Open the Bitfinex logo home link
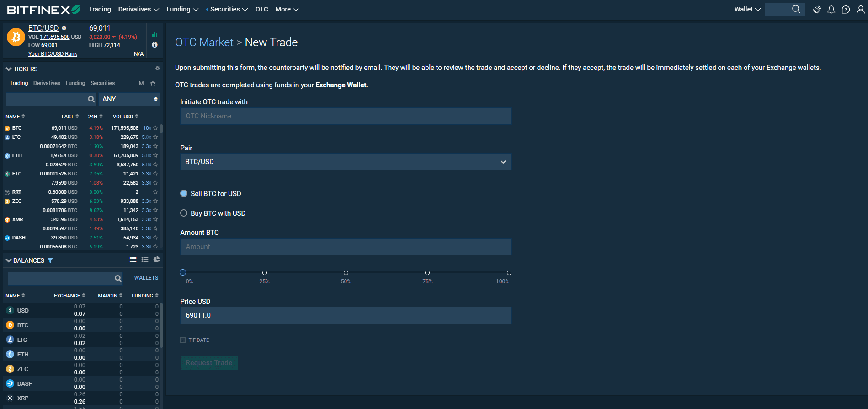 pyautogui.click(x=44, y=9)
